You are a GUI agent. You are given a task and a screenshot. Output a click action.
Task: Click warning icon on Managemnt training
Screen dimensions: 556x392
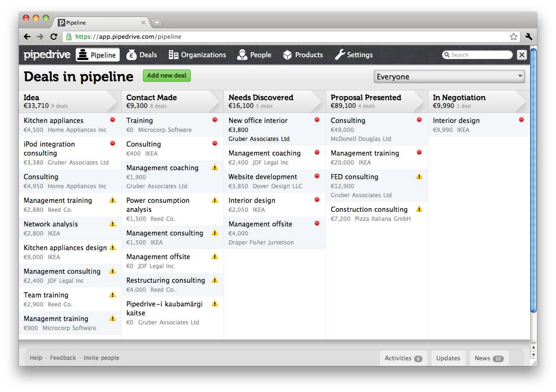point(113,318)
